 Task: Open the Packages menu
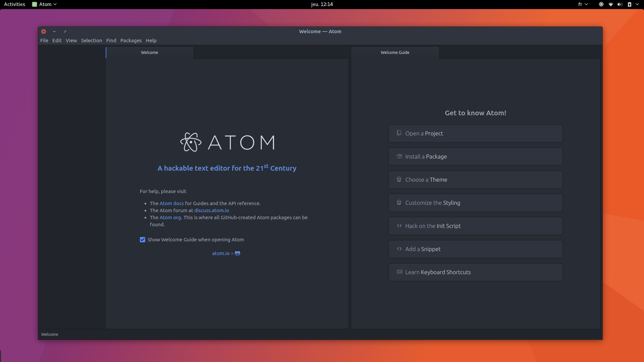tap(131, 41)
